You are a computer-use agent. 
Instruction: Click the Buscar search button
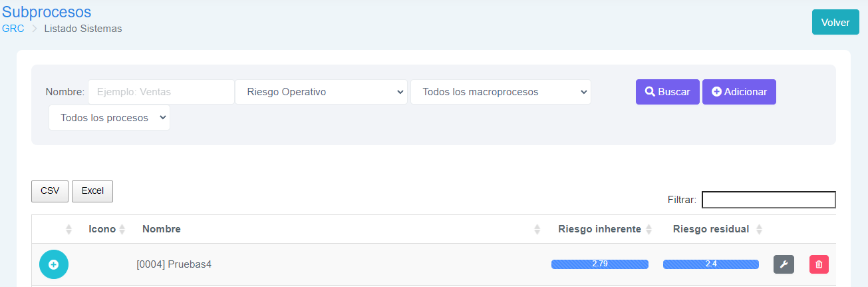(x=668, y=92)
